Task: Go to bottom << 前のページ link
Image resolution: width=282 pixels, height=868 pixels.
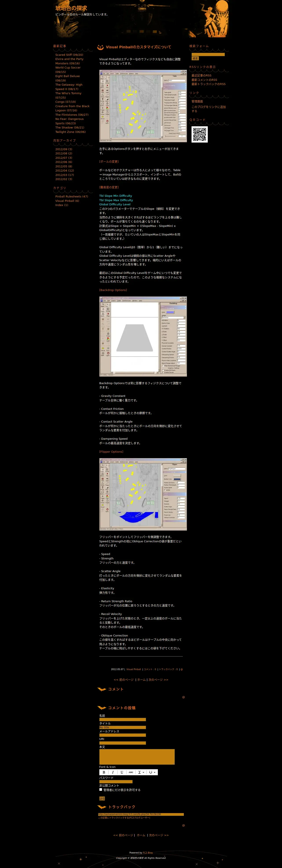Action: [x=123, y=835]
